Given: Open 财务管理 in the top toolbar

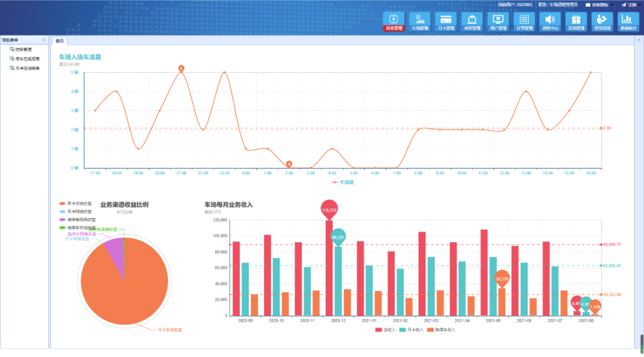Looking at the screenshot, I should click(394, 21).
